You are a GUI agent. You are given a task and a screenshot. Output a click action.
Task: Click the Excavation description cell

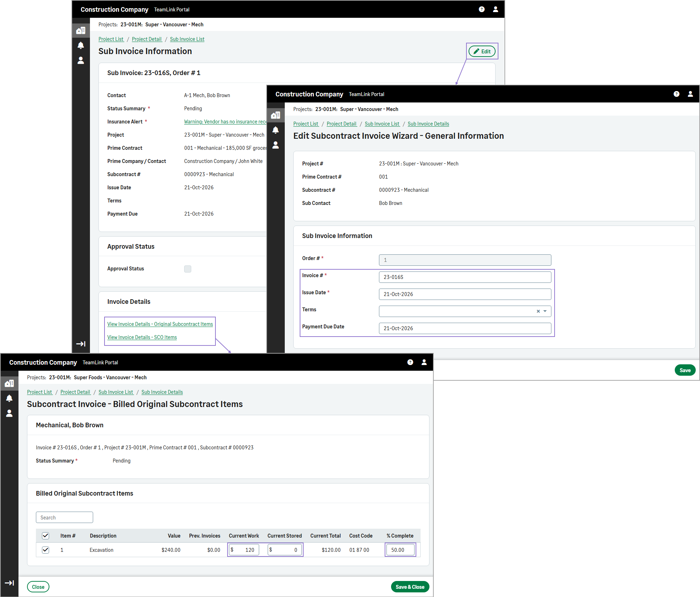tap(102, 550)
